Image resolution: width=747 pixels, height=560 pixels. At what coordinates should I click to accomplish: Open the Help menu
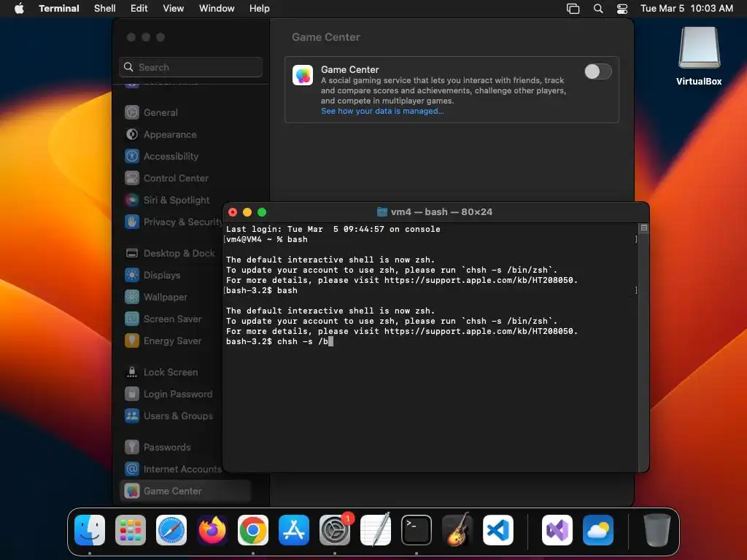tap(260, 8)
